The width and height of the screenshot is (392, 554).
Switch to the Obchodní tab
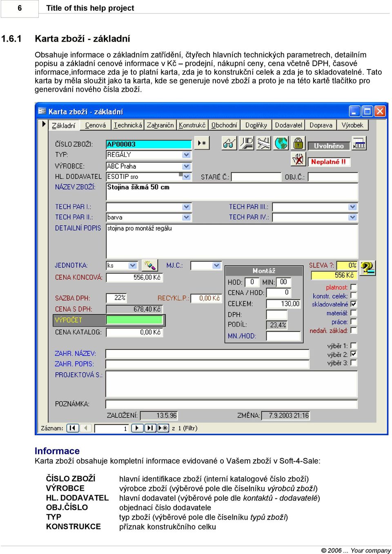(224, 125)
